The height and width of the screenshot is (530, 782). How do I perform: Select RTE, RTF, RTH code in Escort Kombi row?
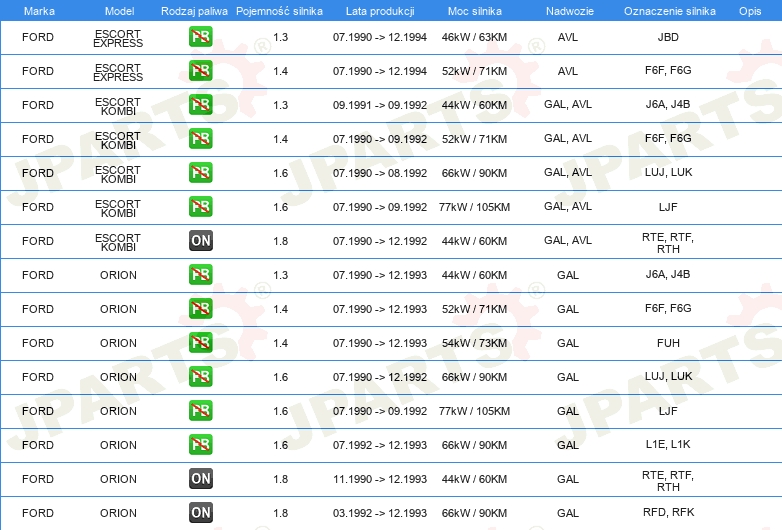(668, 243)
